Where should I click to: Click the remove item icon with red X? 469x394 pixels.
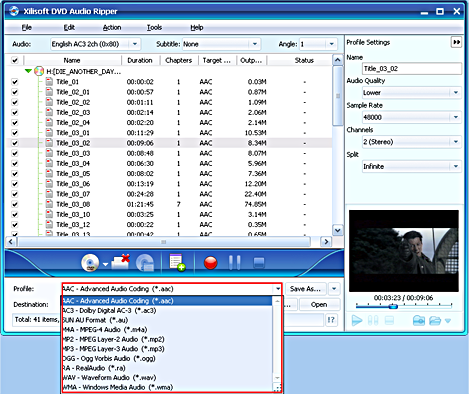coord(120,262)
